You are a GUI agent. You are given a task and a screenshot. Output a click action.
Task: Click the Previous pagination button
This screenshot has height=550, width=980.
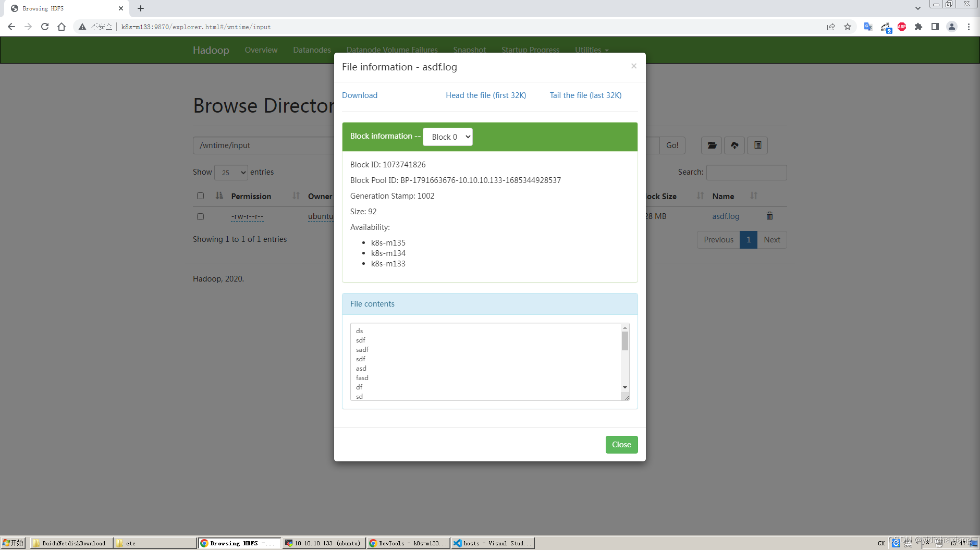pos(718,240)
